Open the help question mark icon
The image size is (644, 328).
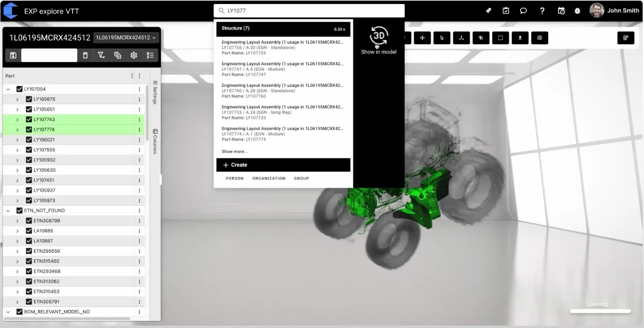point(542,11)
